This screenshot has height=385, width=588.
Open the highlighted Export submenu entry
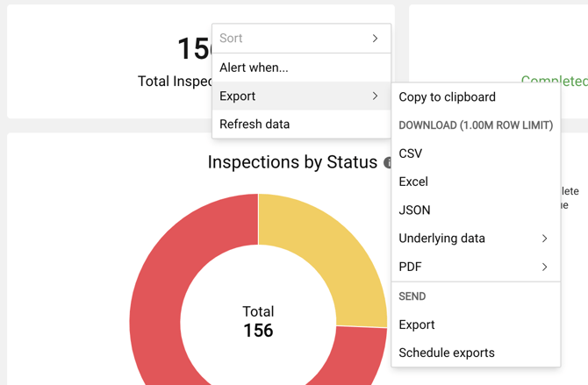pyautogui.click(x=301, y=96)
